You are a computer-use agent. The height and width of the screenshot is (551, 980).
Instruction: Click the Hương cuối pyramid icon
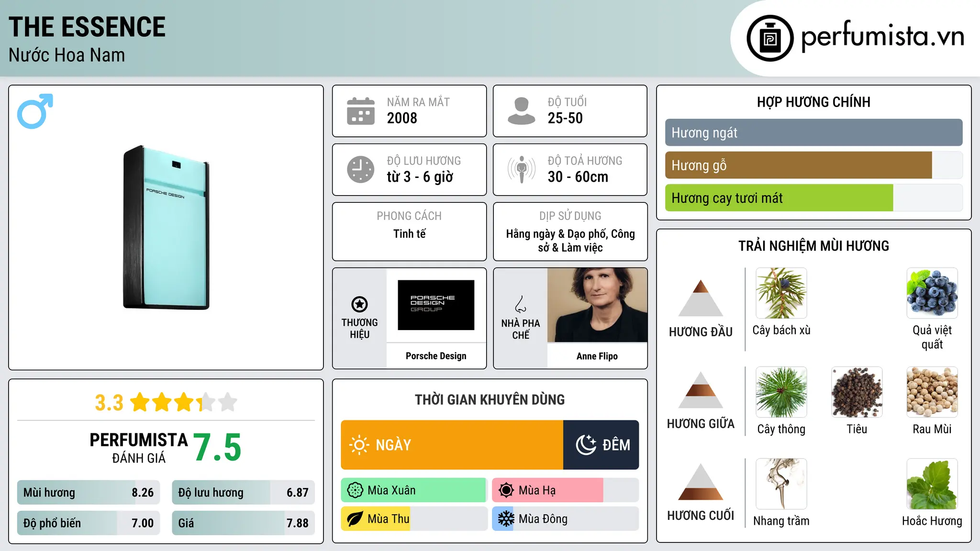(x=701, y=482)
